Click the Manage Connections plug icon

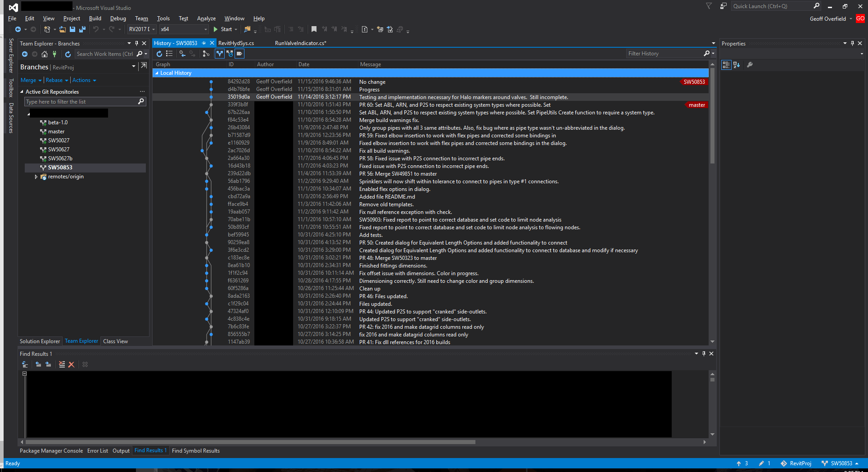coord(54,54)
